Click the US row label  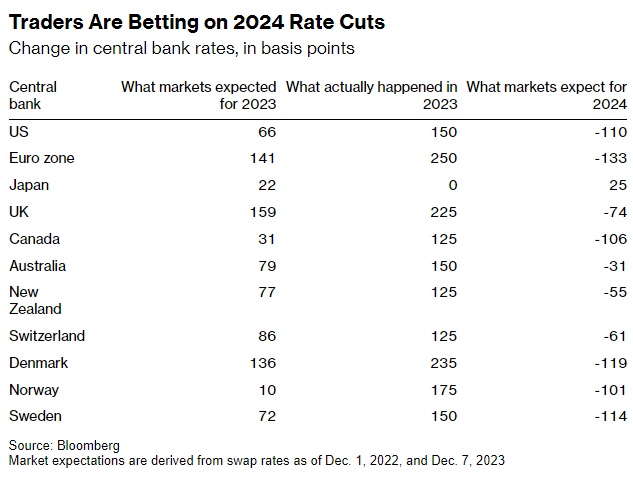pos(18,132)
